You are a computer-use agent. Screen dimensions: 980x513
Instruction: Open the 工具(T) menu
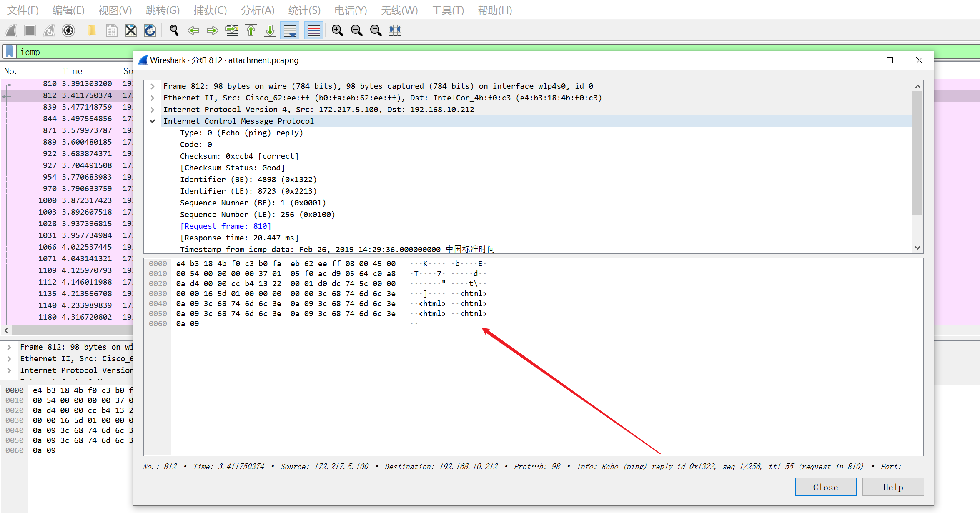tap(448, 10)
